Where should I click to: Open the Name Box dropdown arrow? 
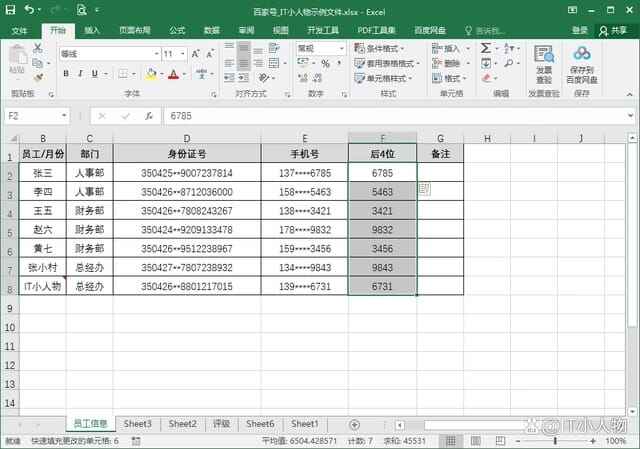point(64,116)
